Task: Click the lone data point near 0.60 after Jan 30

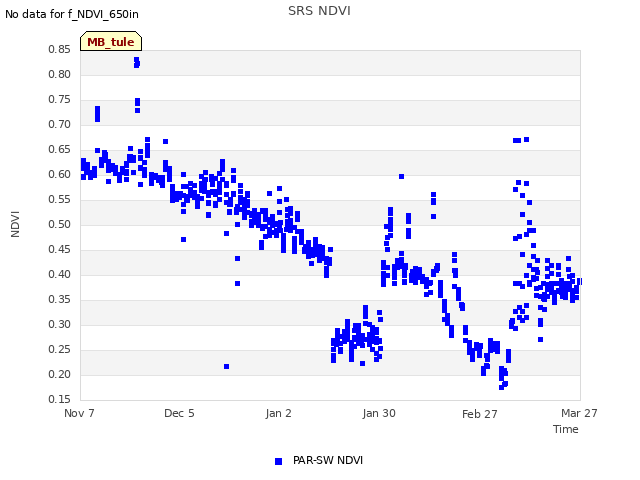Action: tap(401, 177)
